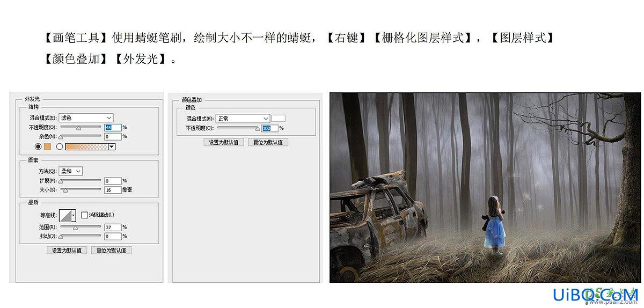Image resolution: width=644 pixels, height=308 pixels.
Task: Click the Outer Glow opacity field showing 45
Action: point(113,128)
